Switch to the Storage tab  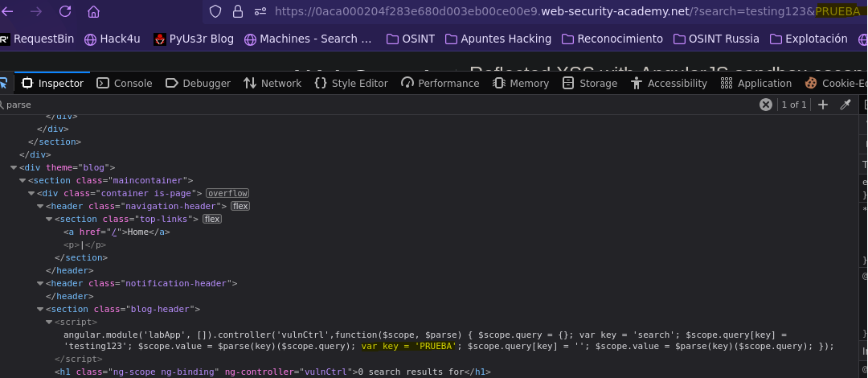coord(590,83)
